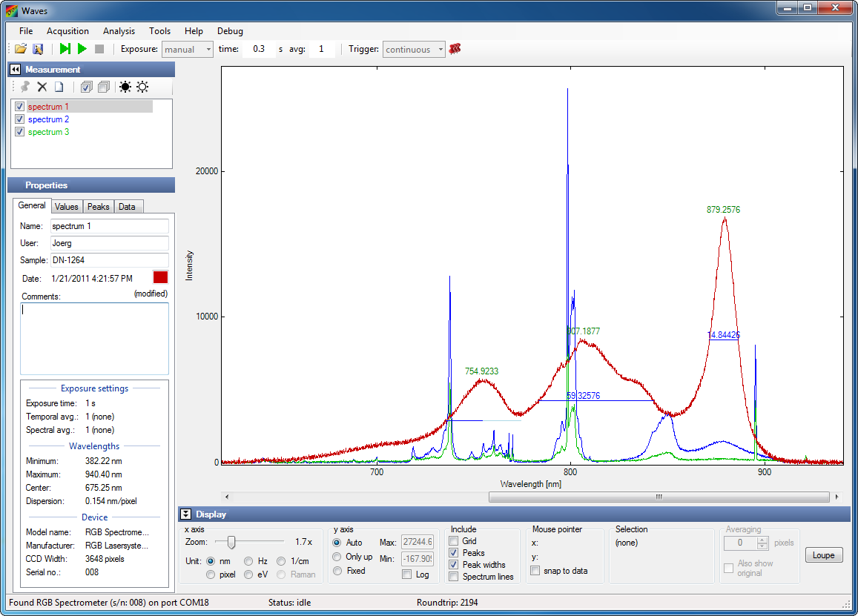
Task: Select the Hz unit radio button
Action: (248, 561)
